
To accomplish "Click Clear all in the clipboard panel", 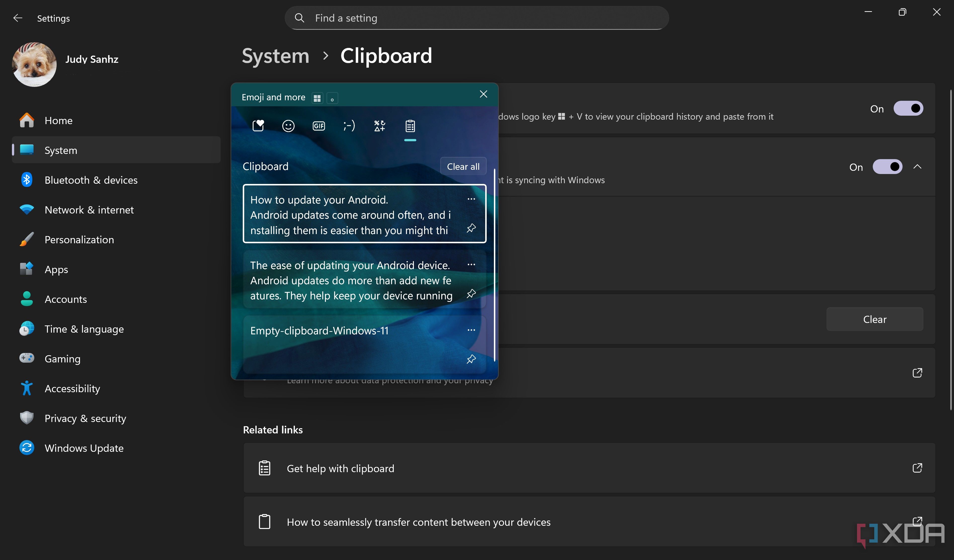I will click(x=463, y=166).
